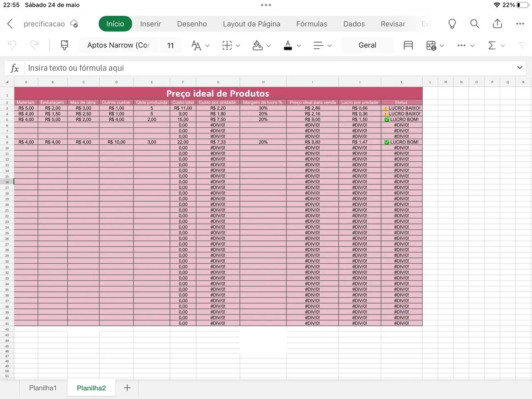Click the fx function icon
The height and width of the screenshot is (399, 532).
click(15, 68)
